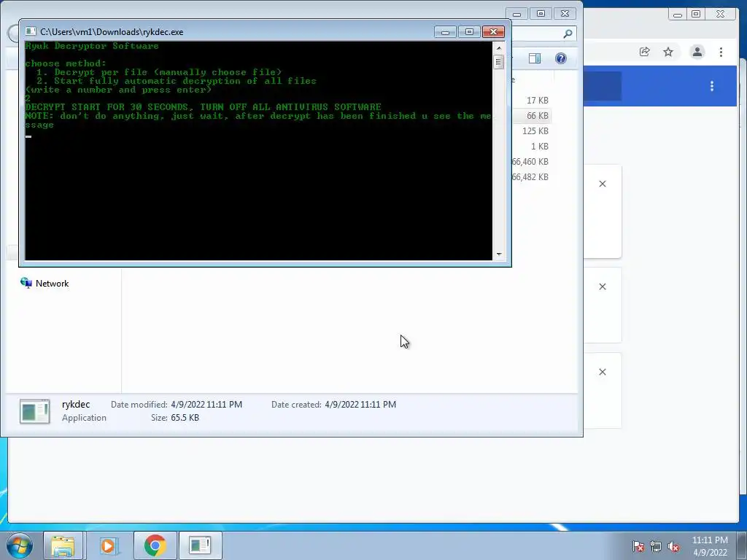Click the rykdec file name in details pane
The height and width of the screenshot is (560, 747).
tap(76, 404)
